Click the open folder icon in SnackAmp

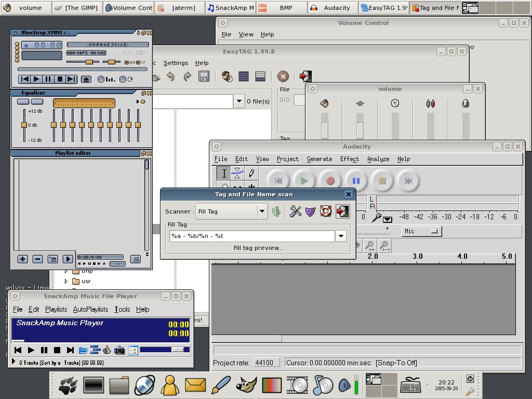click(x=83, y=350)
